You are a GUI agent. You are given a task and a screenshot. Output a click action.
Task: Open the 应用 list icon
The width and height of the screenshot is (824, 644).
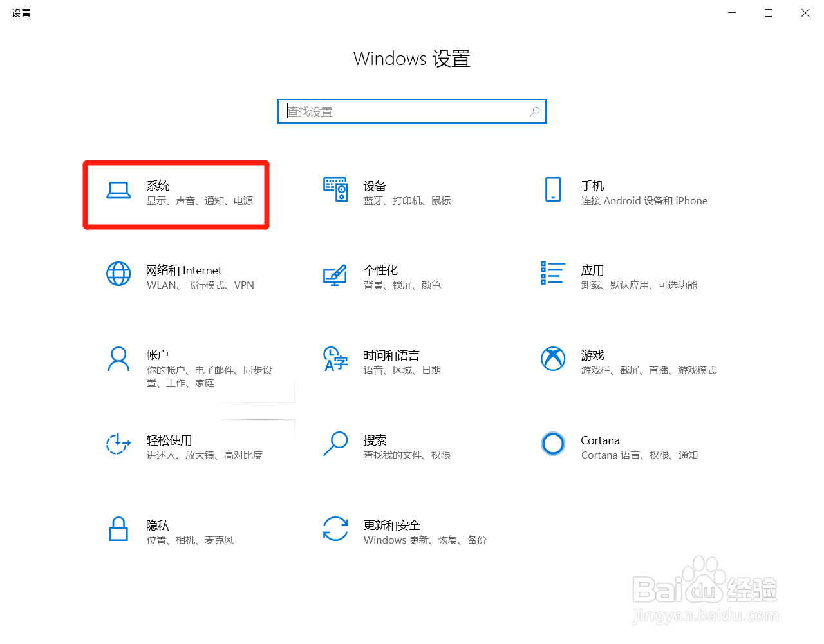(553, 273)
